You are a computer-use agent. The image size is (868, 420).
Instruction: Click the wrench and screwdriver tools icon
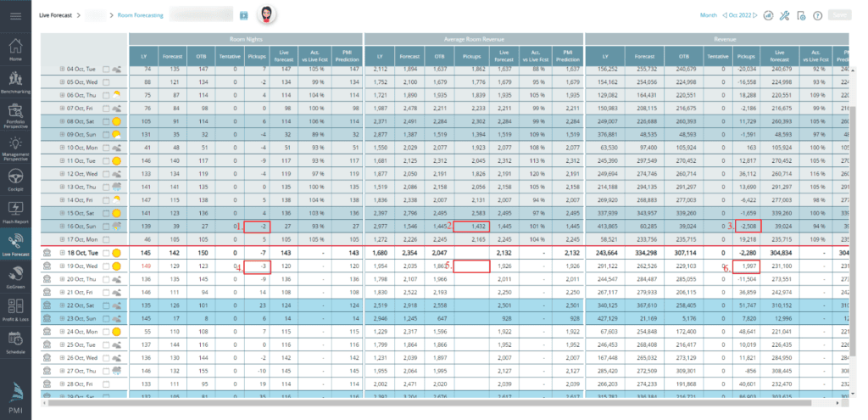click(x=784, y=15)
